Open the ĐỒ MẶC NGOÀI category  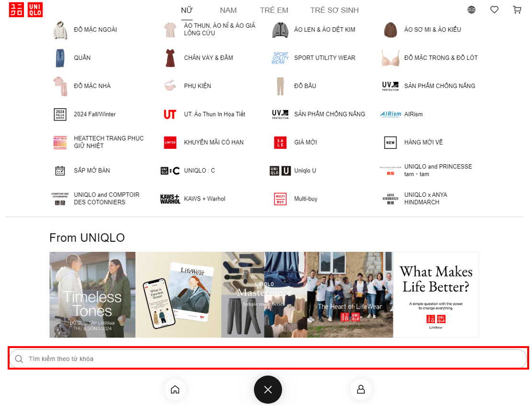(95, 30)
